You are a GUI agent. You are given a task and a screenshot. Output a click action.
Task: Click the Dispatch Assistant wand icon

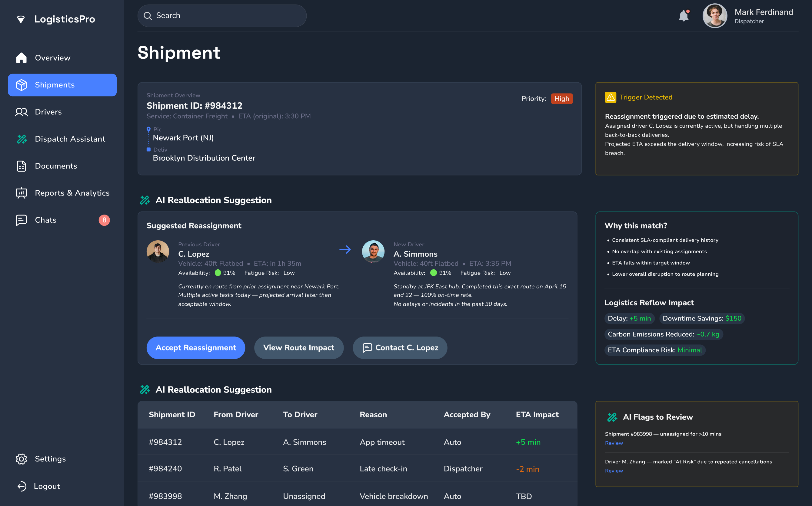22,139
